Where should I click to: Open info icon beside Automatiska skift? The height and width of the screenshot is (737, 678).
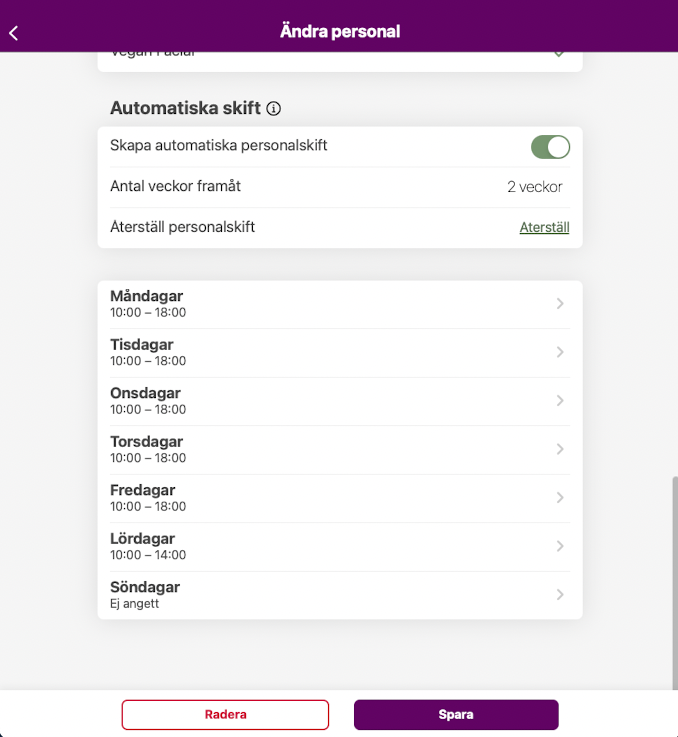(x=274, y=108)
